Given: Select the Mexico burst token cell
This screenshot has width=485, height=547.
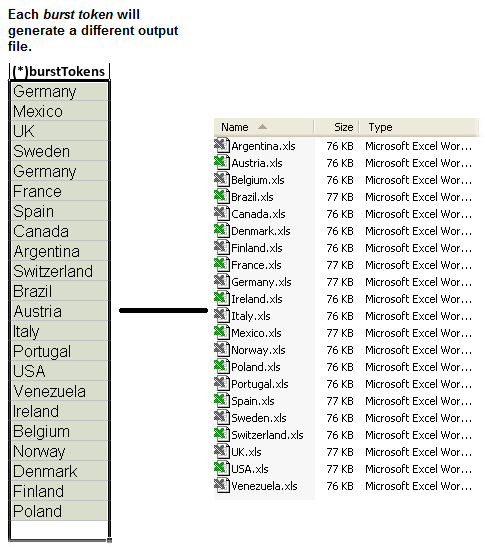Looking at the screenshot, I should point(59,111).
